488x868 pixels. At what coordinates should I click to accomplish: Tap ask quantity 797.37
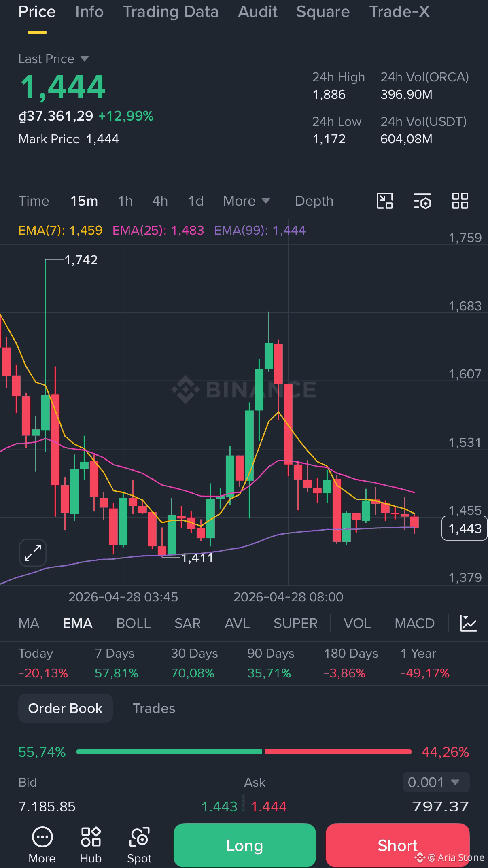pyautogui.click(x=441, y=806)
